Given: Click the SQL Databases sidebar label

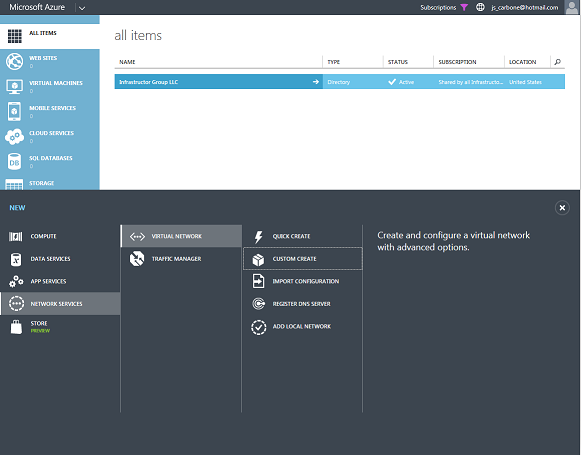Looking at the screenshot, I should tap(51, 158).
